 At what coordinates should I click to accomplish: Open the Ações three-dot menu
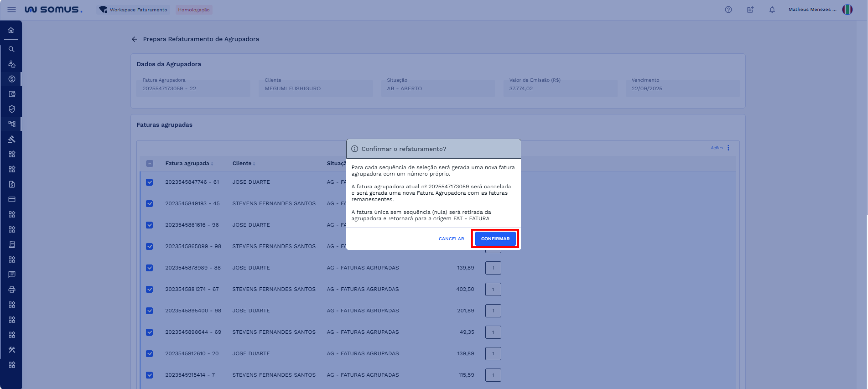tap(728, 148)
